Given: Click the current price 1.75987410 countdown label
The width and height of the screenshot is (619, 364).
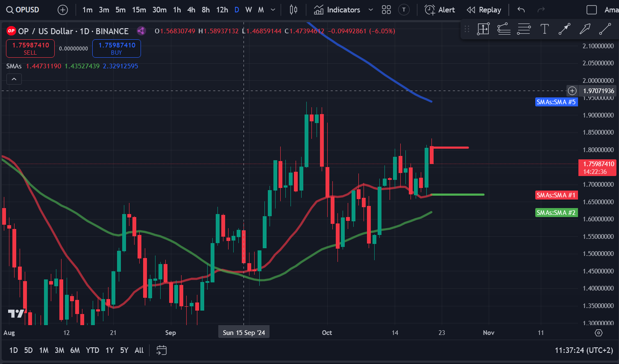Looking at the screenshot, I should tap(597, 167).
